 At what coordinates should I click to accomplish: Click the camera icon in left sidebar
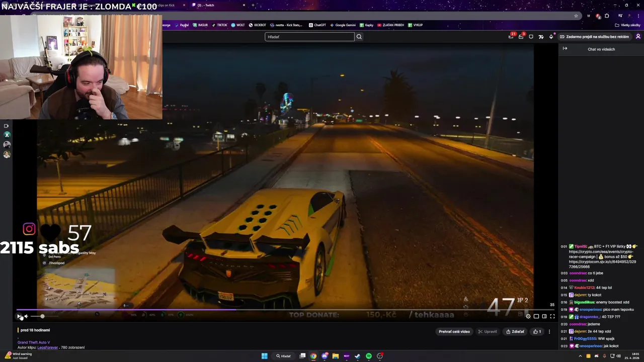coord(7,126)
